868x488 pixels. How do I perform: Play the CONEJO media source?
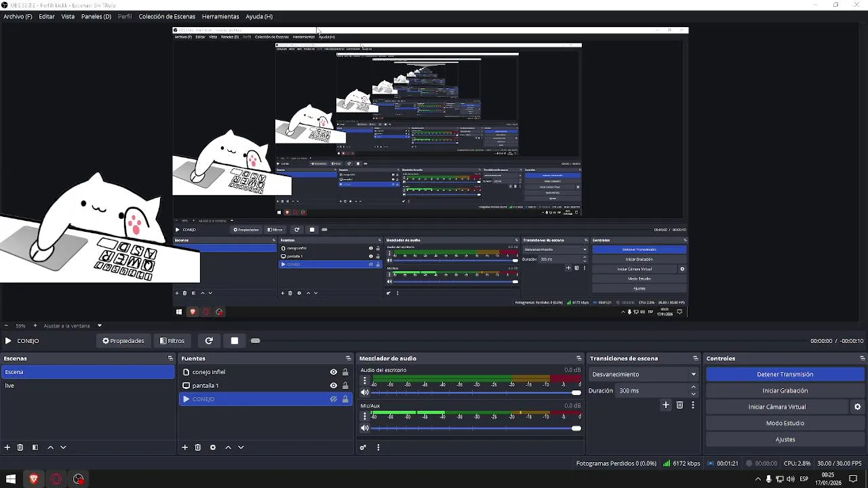[x=8, y=341]
